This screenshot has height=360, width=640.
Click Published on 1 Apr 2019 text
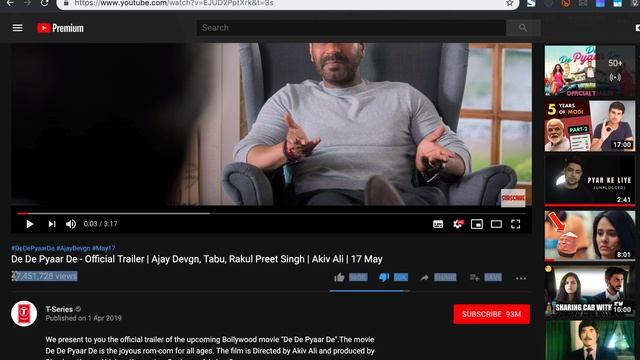coord(83,318)
